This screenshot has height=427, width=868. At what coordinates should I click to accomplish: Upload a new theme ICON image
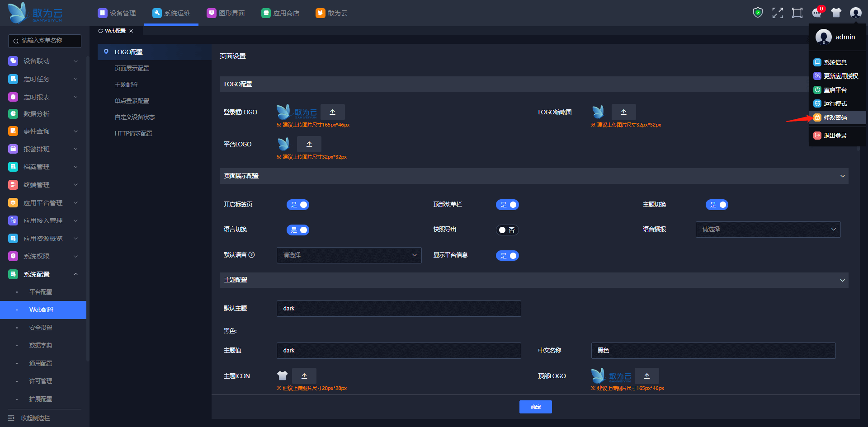pyautogui.click(x=304, y=376)
